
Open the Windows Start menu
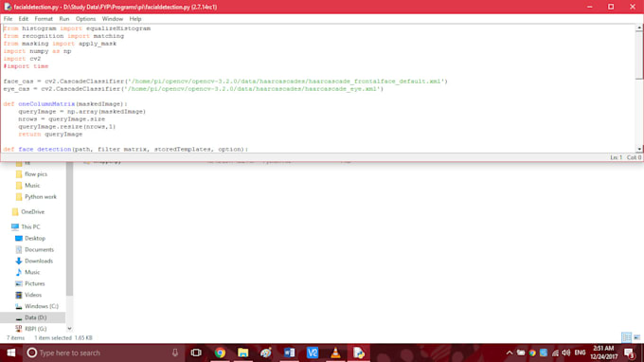coord(11,353)
